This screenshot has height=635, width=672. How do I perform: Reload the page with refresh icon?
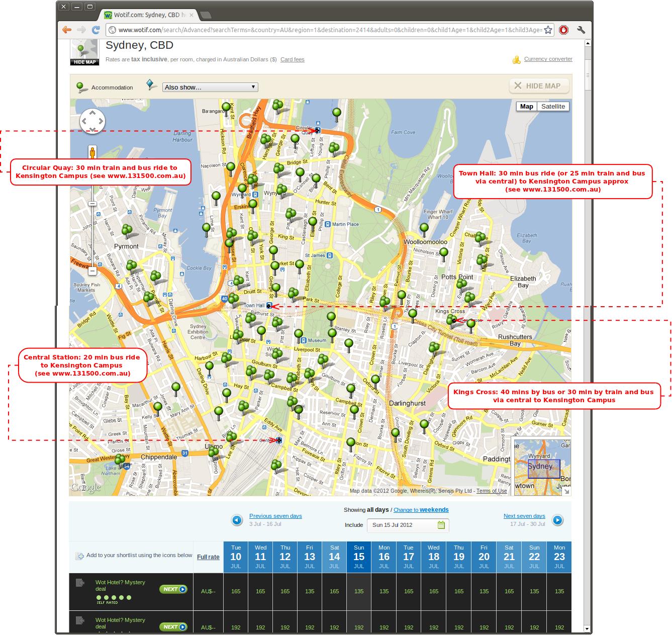[96, 30]
